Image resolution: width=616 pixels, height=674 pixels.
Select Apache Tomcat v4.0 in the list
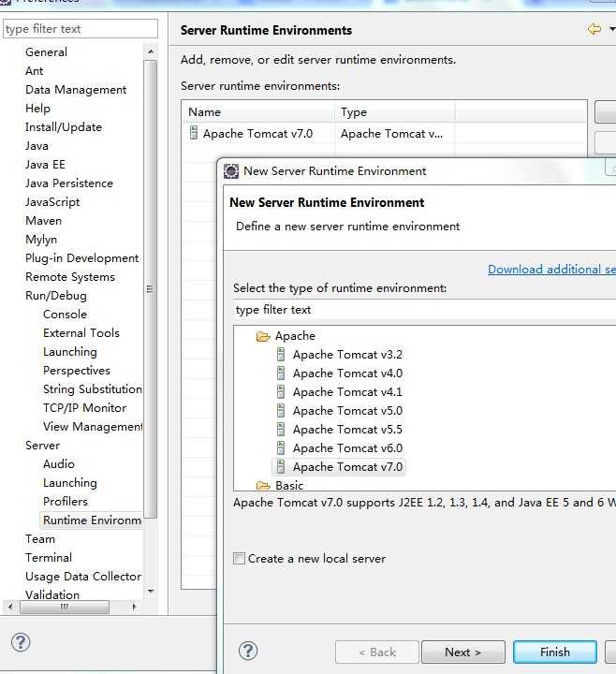tap(347, 374)
